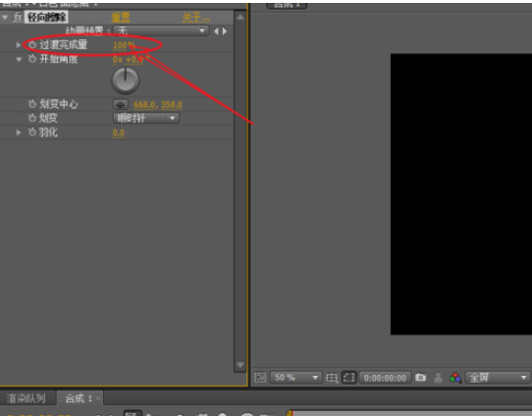Toggle the region of interest icon
Image resolution: width=532 pixels, height=416 pixels.
point(332,378)
